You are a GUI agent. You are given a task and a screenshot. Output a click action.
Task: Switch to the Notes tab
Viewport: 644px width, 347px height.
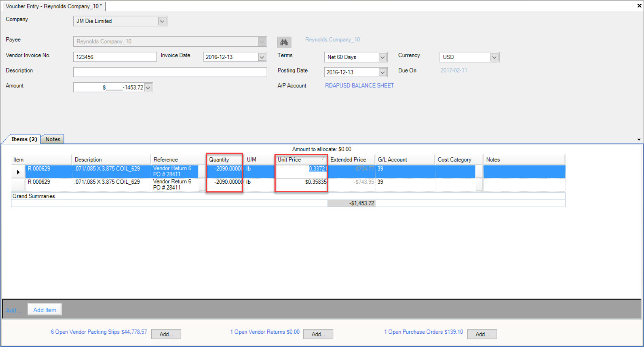point(53,139)
